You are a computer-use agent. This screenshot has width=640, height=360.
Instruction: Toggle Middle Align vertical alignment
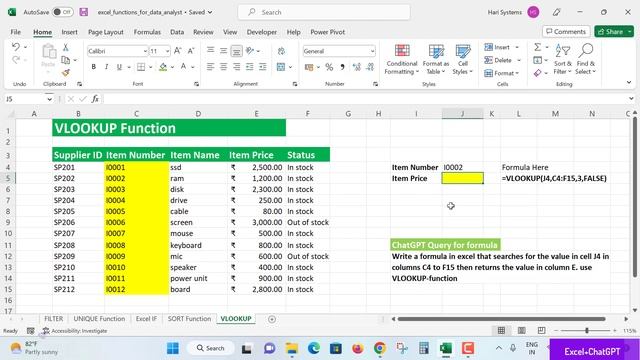coord(223,51)
